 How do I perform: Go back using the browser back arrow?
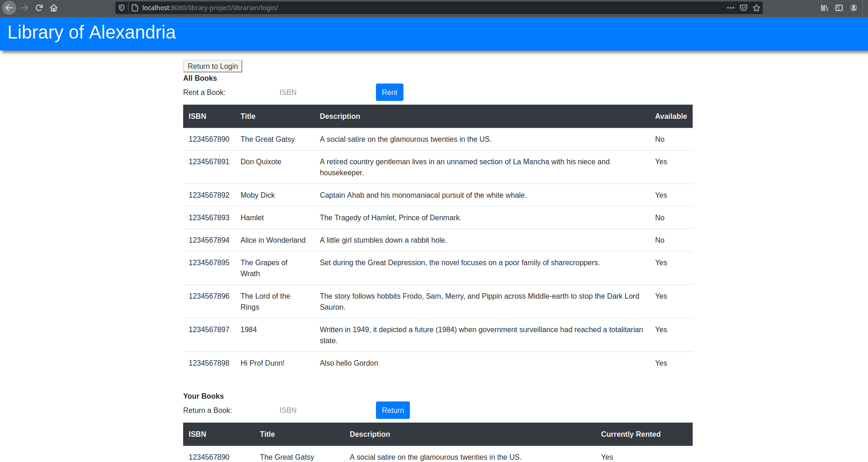[9, 8]
